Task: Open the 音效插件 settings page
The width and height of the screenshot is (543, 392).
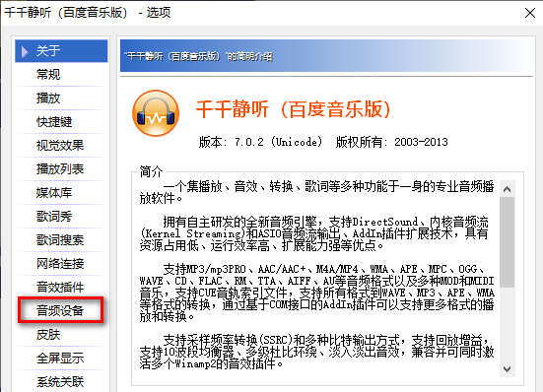Action: (x=61, y=288)
